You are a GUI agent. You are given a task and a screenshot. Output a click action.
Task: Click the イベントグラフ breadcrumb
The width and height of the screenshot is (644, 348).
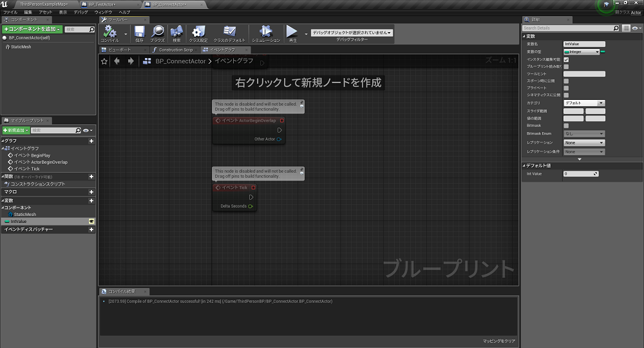pyautogui.click(x=234, y=61)
